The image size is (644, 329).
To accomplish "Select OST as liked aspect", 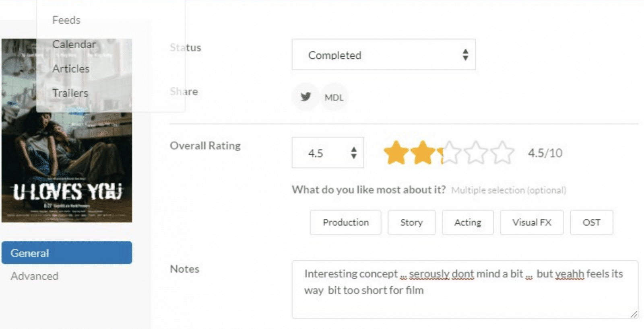I will [591, 222].
